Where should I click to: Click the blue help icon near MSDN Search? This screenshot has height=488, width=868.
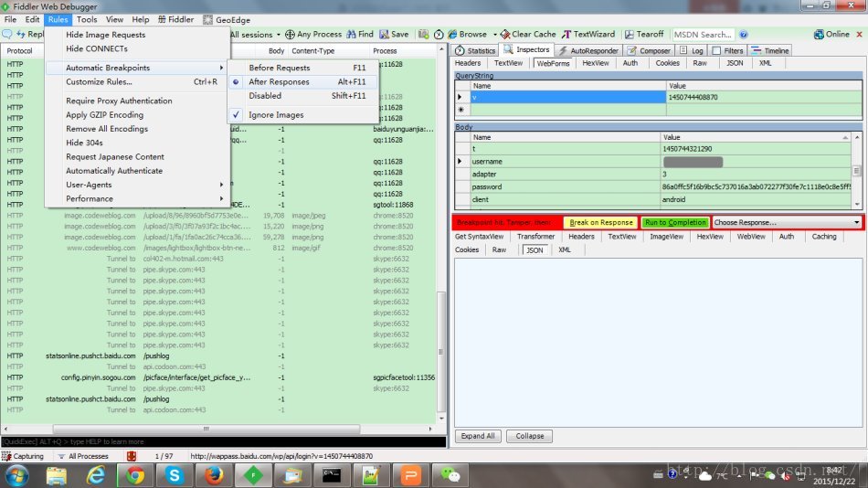click(744, 35)
